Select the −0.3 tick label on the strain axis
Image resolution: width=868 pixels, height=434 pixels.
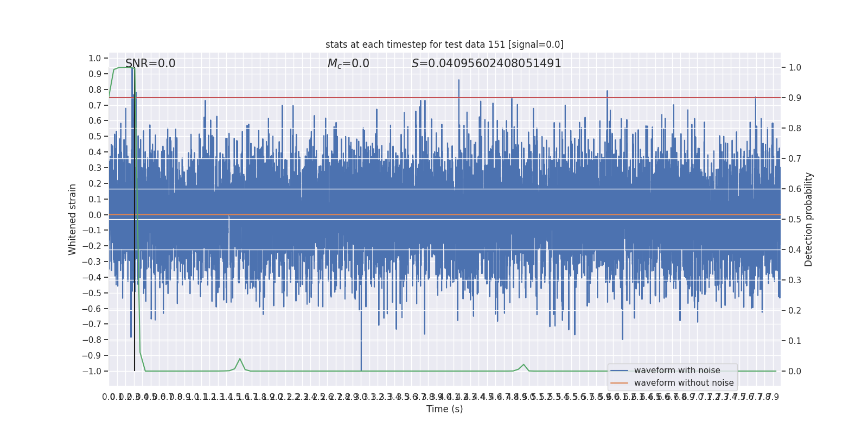coord(92,261)
